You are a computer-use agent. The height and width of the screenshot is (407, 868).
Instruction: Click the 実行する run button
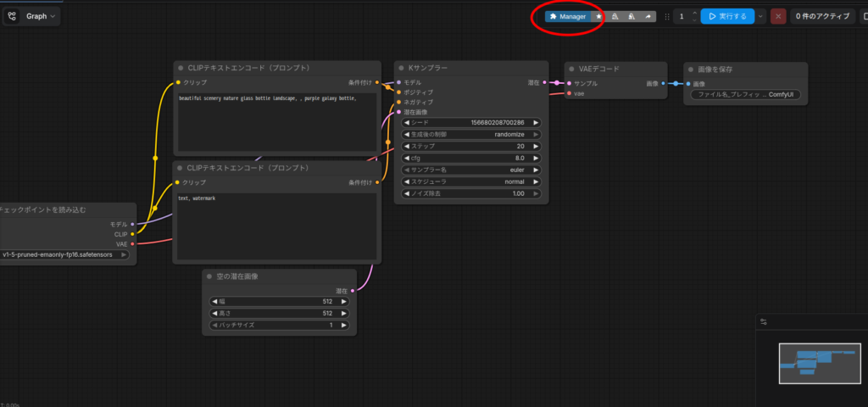coord(727,16)
